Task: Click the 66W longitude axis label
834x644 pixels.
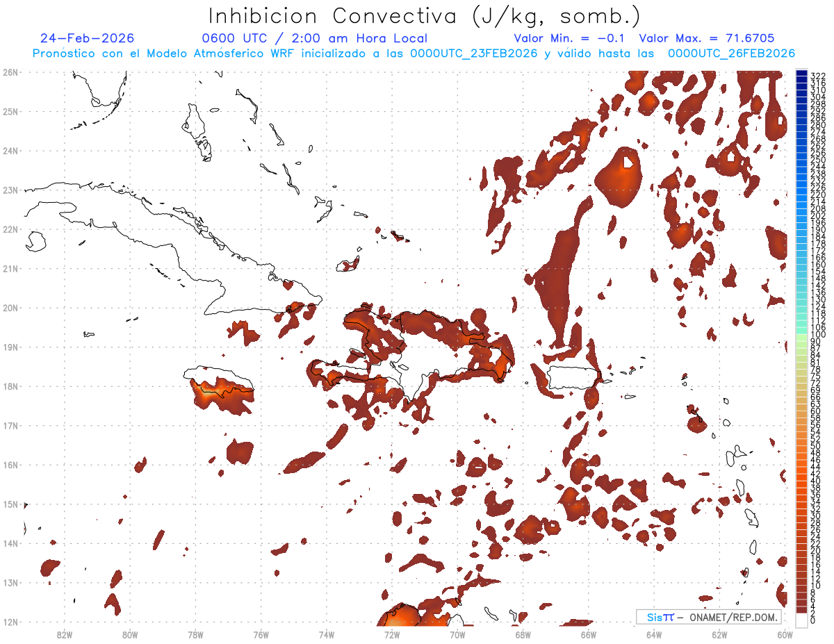Action: tap(588, 634)
